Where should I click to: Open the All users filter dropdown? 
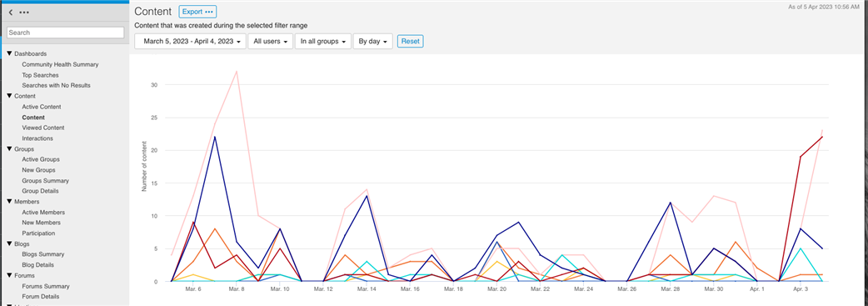point(270,41)
